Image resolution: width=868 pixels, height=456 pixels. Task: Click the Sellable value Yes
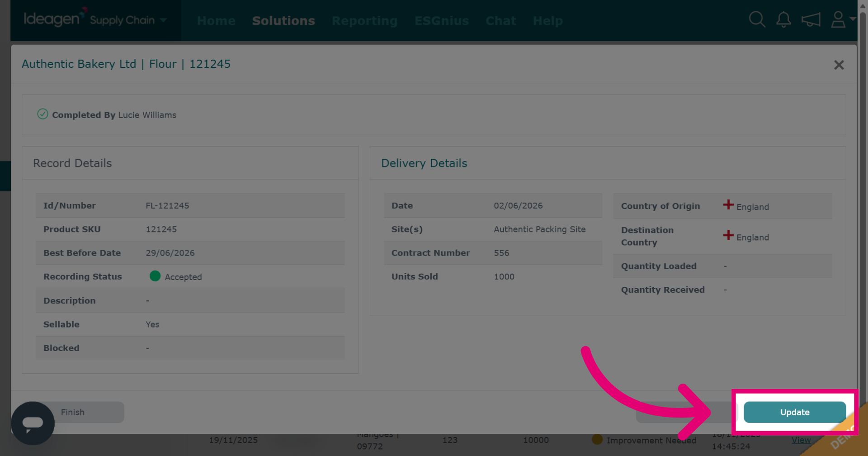pos(152,324)
